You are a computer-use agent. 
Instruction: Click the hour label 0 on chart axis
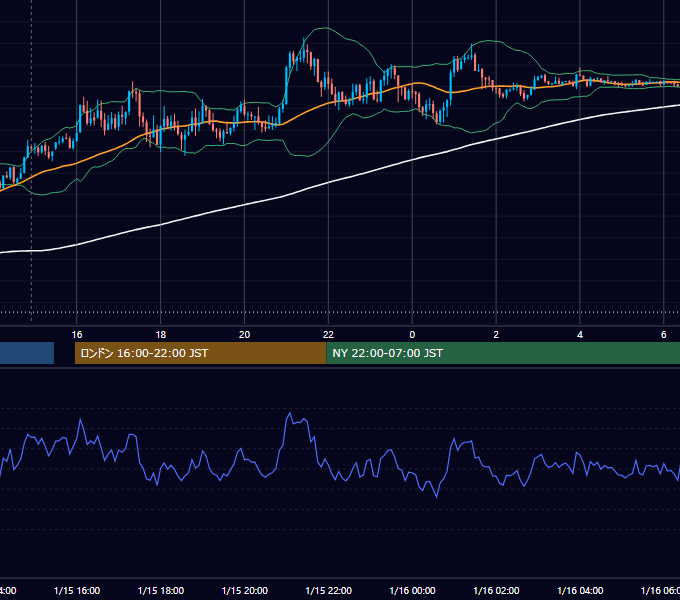pos(412,335)
